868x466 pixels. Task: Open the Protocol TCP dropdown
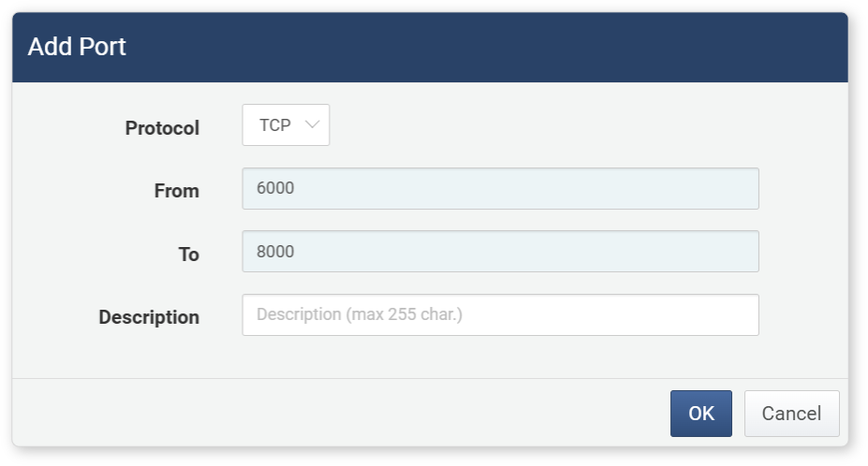286,125
